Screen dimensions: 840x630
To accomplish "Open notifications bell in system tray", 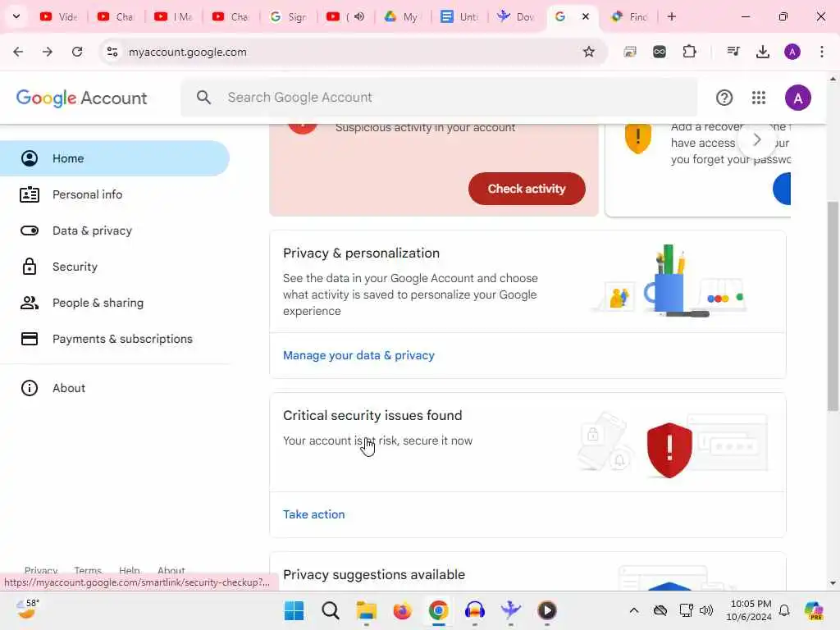I will click(784, 610).
